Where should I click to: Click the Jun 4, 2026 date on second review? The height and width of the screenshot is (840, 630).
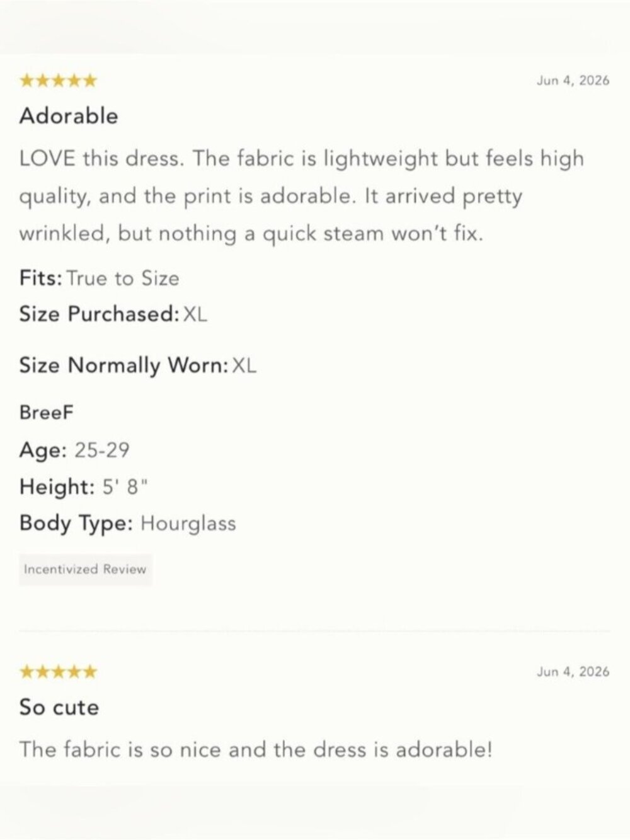[x=573, y=671]
